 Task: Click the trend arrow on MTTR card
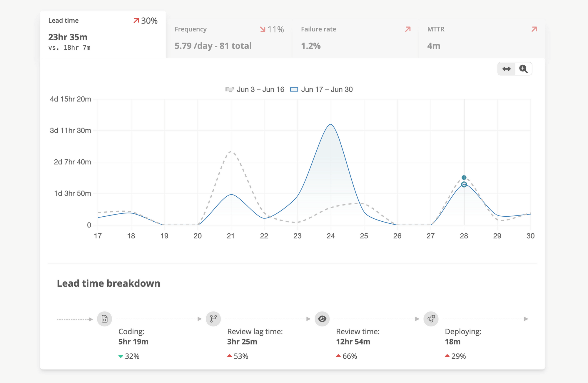(534, 29)
